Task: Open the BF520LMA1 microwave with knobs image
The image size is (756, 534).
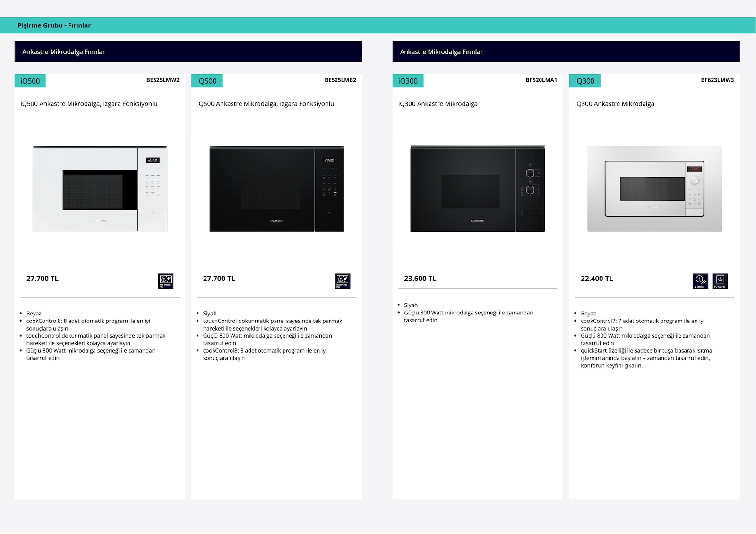Action: 478,189
